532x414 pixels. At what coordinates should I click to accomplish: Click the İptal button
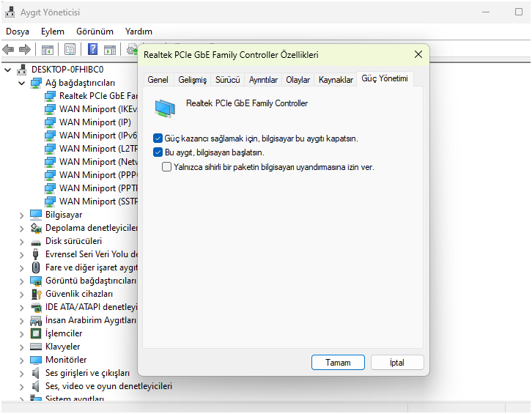tap(397, 363)
